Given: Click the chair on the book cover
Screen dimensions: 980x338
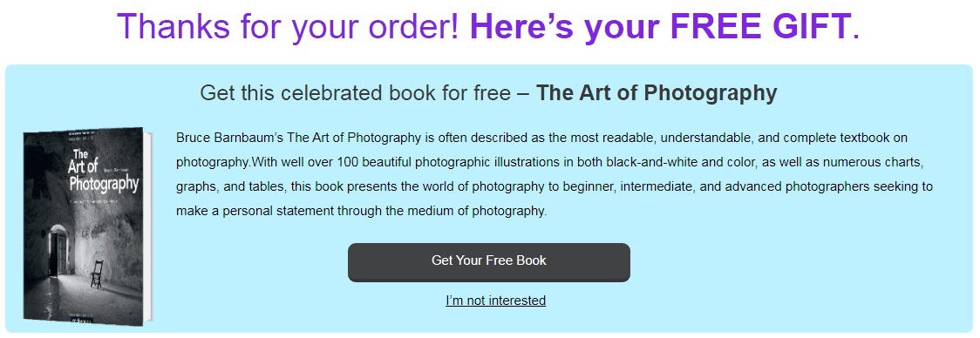Looking at the screenshot, I should pyautogui.click(x=97, y=274).
